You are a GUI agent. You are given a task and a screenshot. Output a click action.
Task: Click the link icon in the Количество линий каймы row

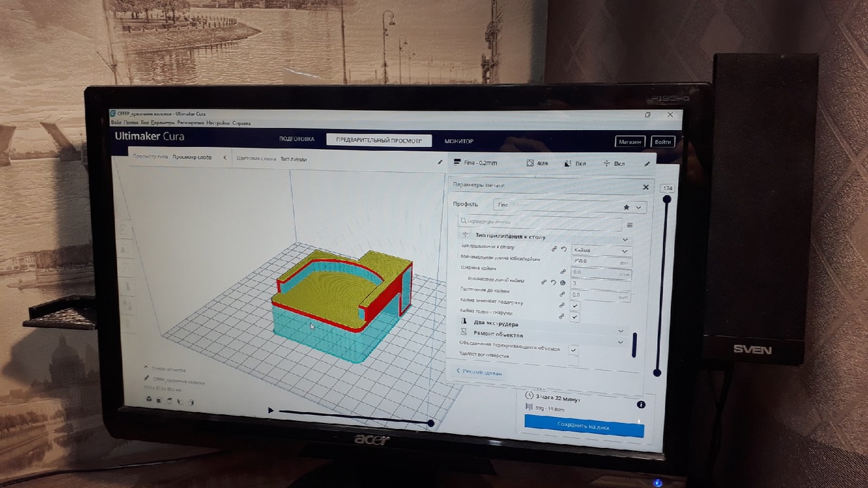pos(544,282)
